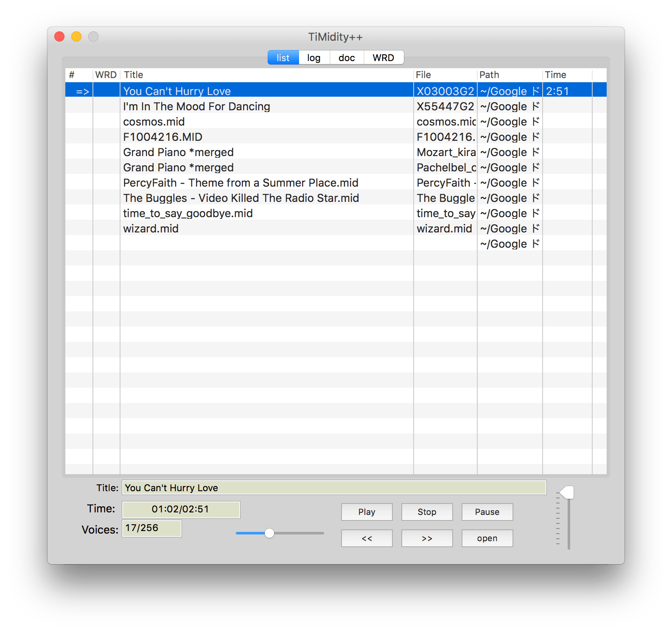Click the WRD column header
Image resolution: width=672 pixels, height=632 pixels.
106,75
